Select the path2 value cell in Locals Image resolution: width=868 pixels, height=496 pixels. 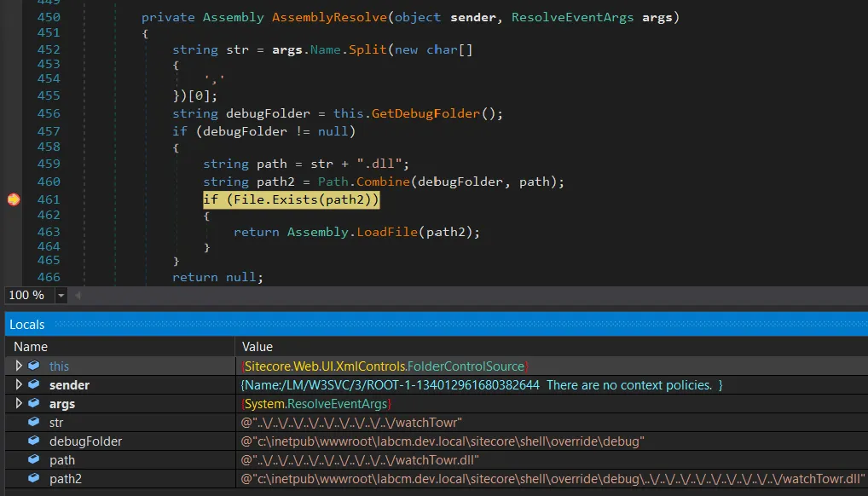click(x=552, y=478)
